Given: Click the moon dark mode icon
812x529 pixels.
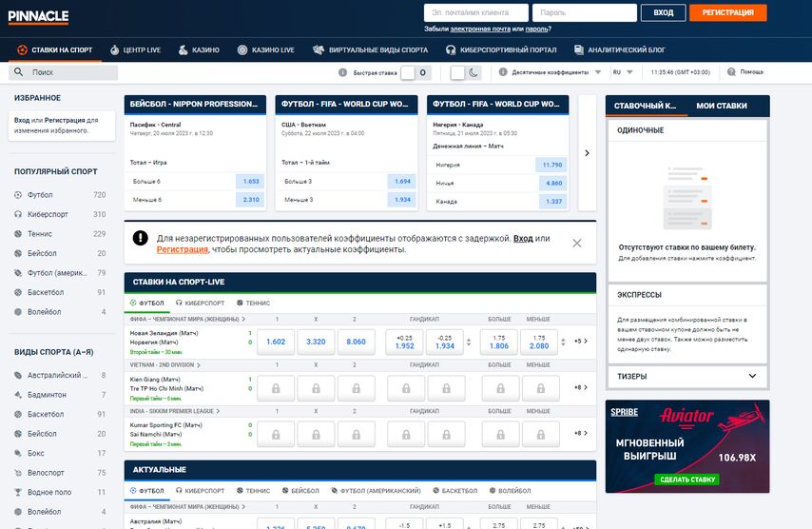Looking at the screenshot, I should [474, 72].
